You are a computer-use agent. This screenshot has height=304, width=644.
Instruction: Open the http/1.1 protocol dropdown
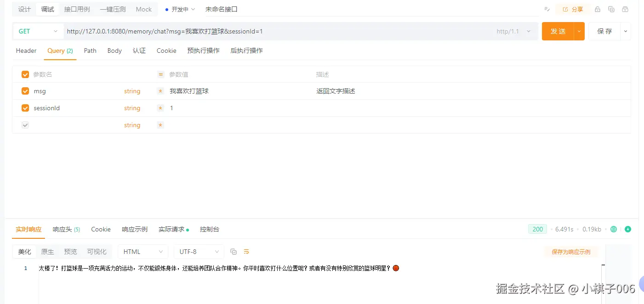coord(514,31)
